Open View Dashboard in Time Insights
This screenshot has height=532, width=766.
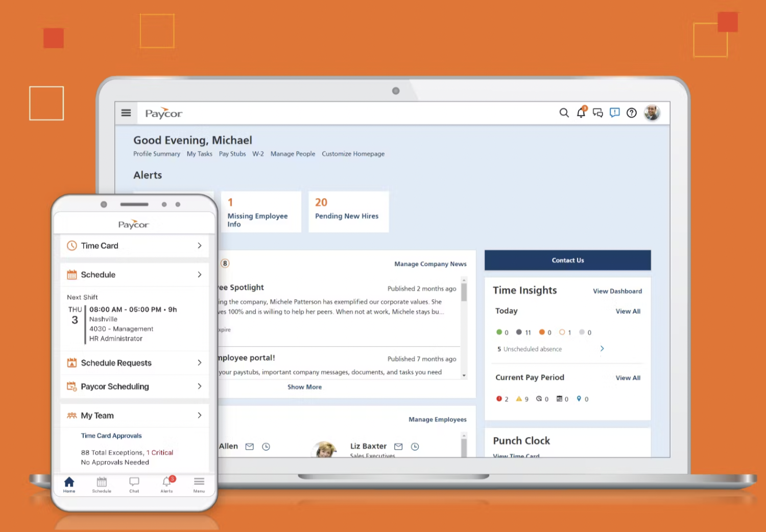617,291
